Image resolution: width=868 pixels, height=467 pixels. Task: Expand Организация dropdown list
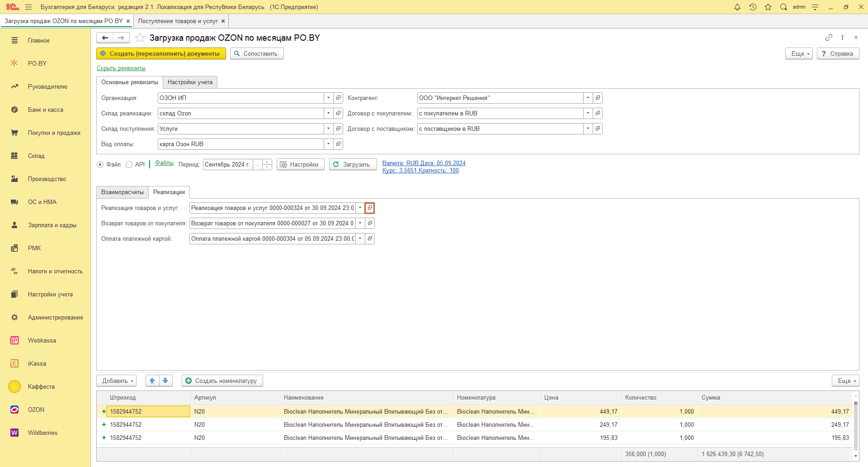click(329, 98)
